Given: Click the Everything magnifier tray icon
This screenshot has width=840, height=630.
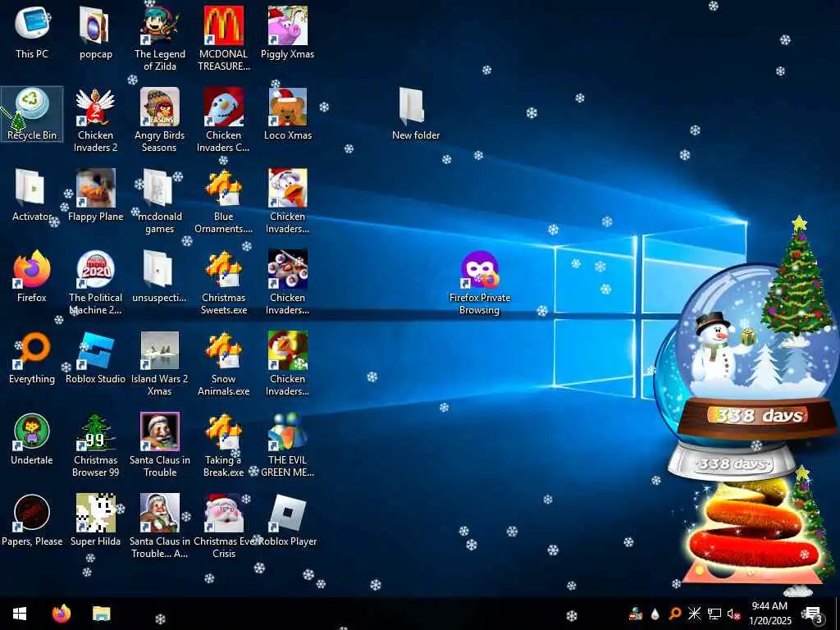Looking at the screenshot, I should click(674, 614).
